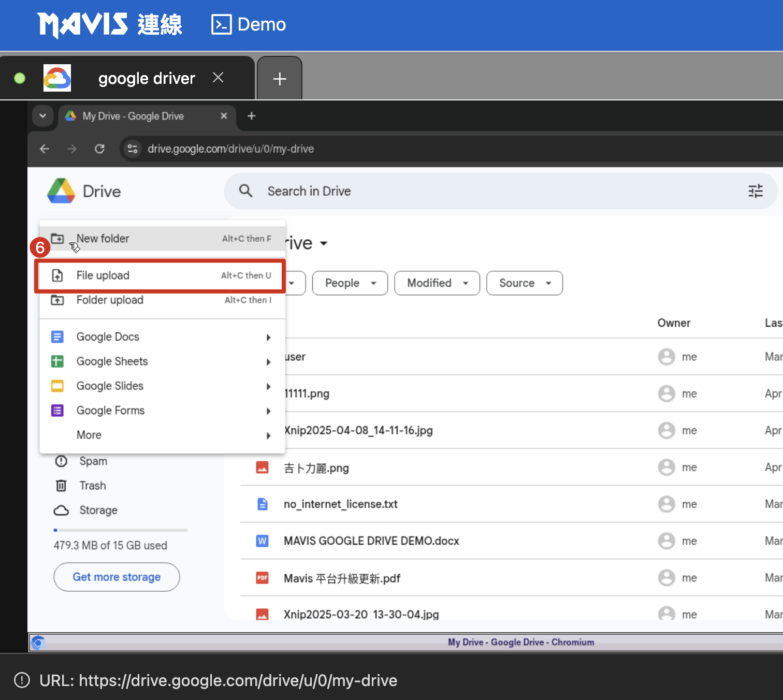Select Folder upload menu item
The image size is (783, 700).
(110, 300)
